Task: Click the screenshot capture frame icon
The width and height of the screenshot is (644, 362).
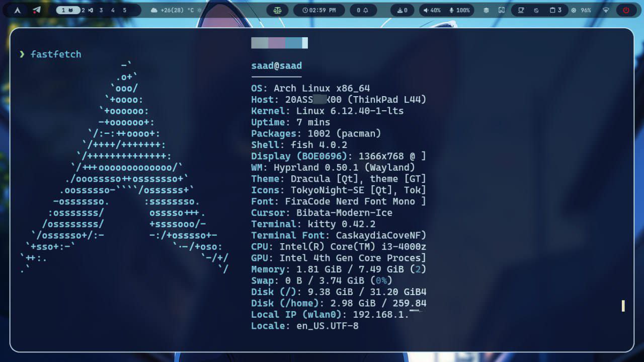Action: [x=501, y=10]
